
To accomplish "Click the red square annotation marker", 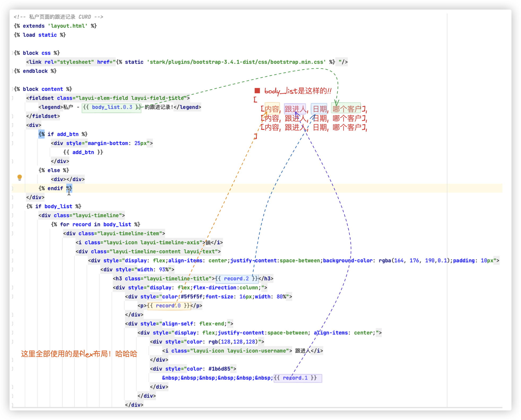I will (257, 91).
